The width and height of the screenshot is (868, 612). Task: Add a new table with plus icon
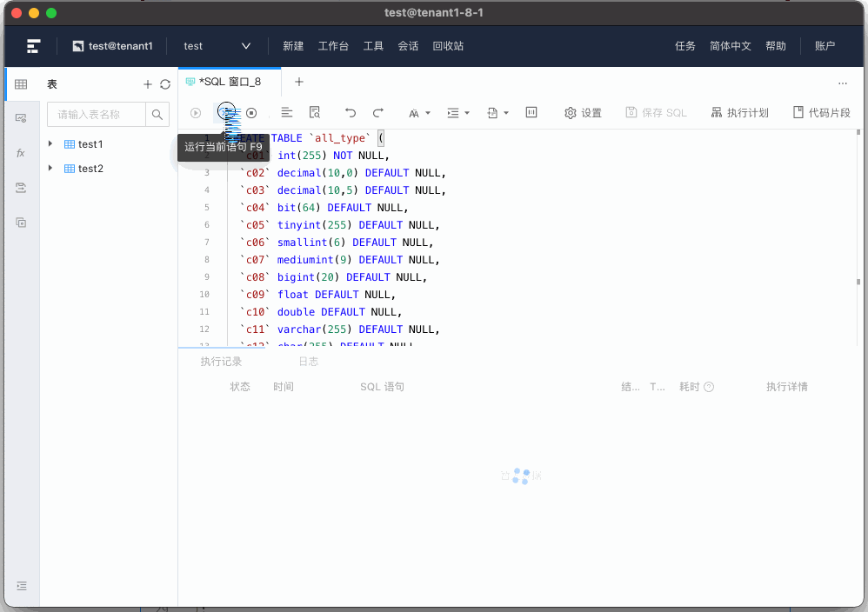[147, 84]
